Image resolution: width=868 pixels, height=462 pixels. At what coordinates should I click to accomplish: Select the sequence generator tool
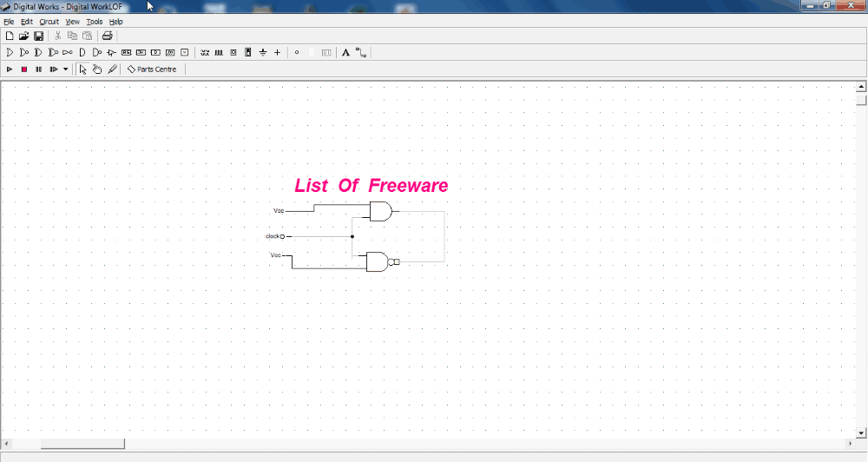[205, 53]
